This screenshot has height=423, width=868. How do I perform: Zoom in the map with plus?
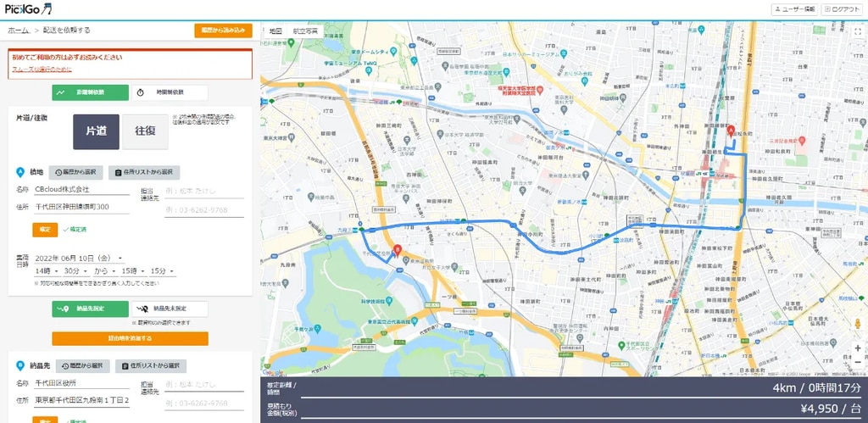858,348
